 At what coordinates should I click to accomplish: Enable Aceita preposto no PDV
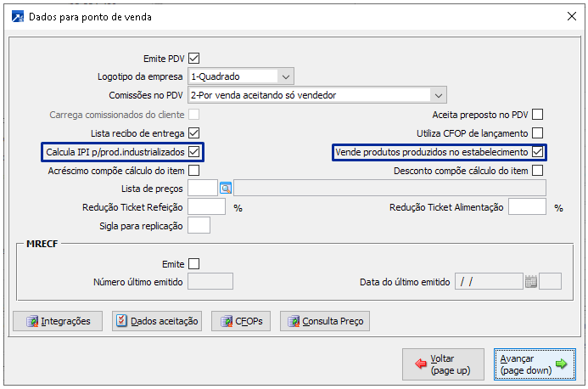click(x=537, y=114)
